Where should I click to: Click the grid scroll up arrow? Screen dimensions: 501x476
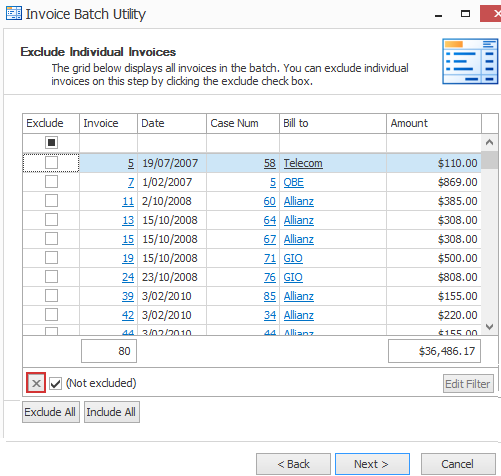490,143
